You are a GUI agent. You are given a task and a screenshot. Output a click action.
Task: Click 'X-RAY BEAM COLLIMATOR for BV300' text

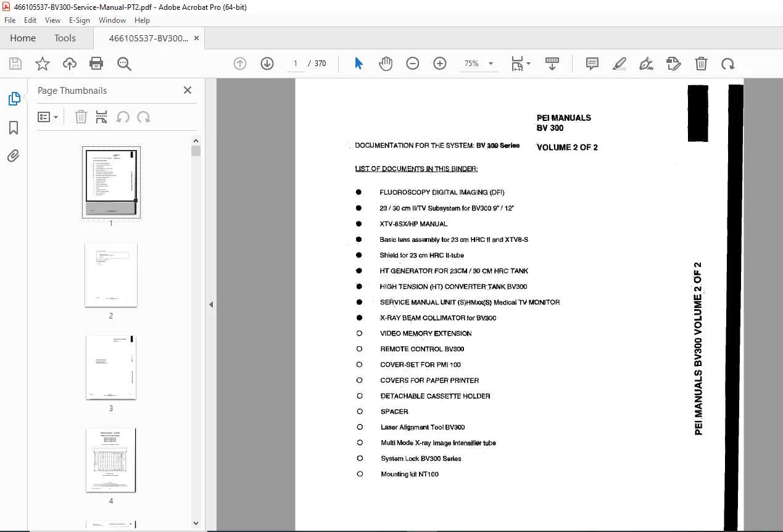[x=438, y=318]
